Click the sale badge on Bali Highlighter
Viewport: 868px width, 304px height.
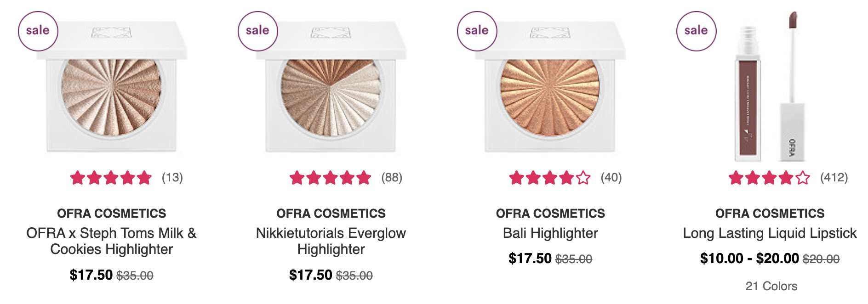click(477, 31)
